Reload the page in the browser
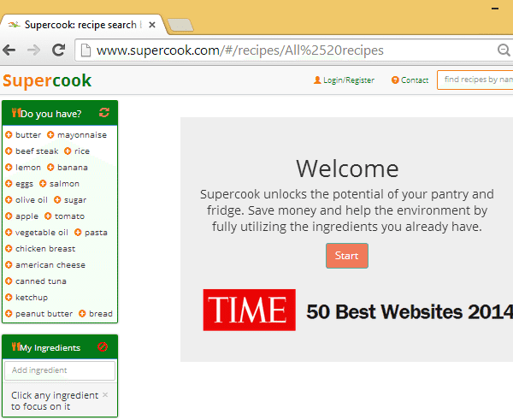Viewport: 513px width, 420px height. (59, 50)
